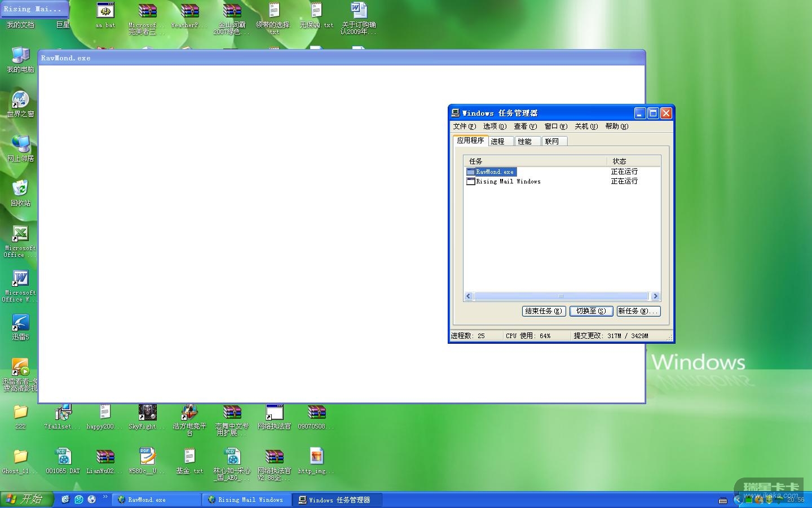Switch to the 进程 tab
Image resolution: width=812 pixels, height=508 pixels.
[x=498, y=142]
